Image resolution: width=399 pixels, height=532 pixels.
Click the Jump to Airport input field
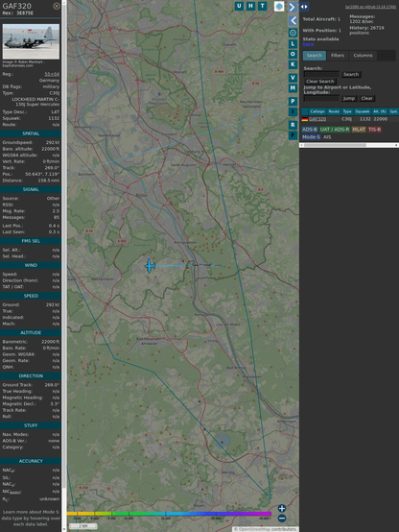[321, 98]
